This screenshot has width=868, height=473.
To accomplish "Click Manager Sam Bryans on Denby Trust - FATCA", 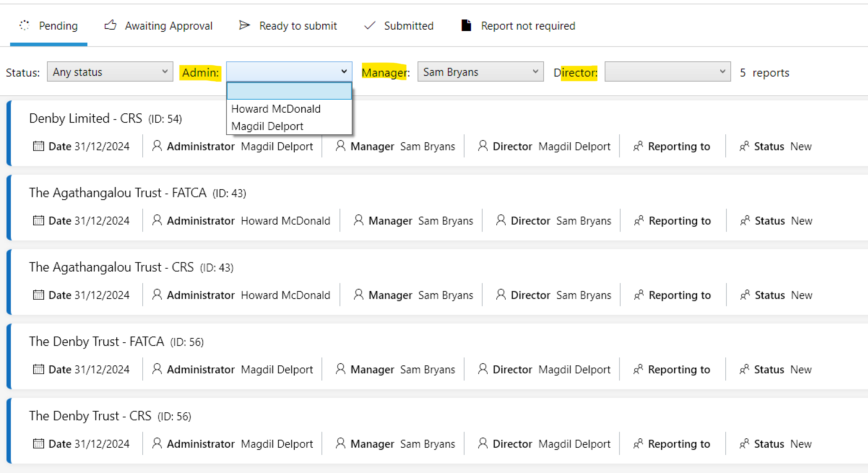I will click(x=403, y=369).
